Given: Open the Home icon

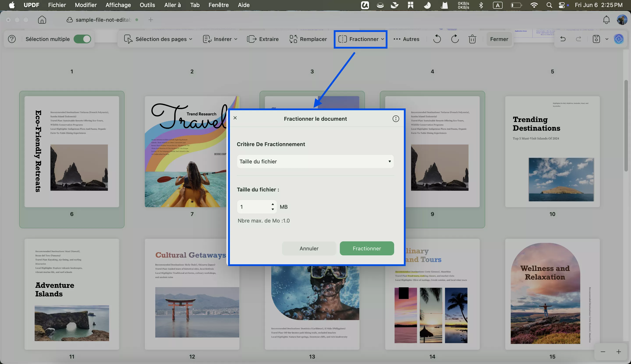Looking at the screenshot, I should tap(42, 20).
